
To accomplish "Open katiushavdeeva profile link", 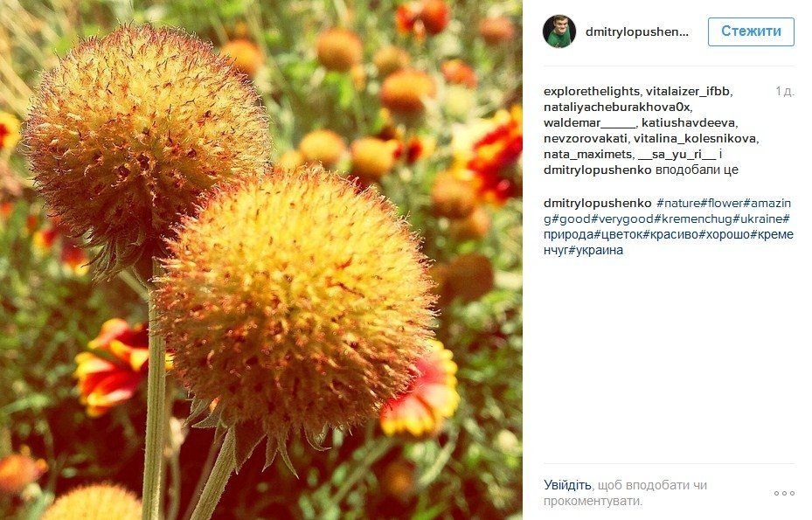I will point(688,122).
